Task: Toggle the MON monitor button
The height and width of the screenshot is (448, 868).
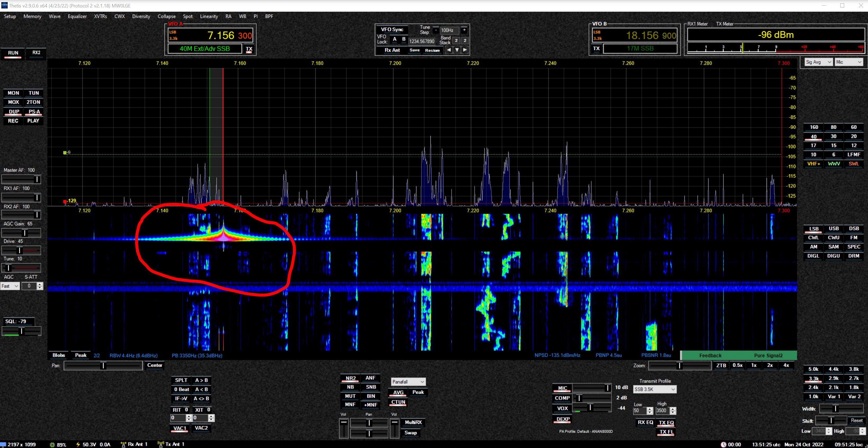Action: (13, 93)
